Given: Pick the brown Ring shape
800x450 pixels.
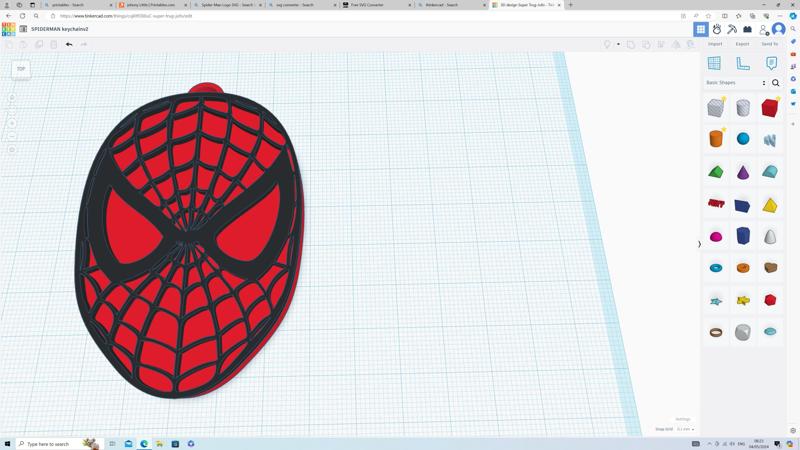Looking at the screenshot, I should pyautogui.click(x=716, y=332).
